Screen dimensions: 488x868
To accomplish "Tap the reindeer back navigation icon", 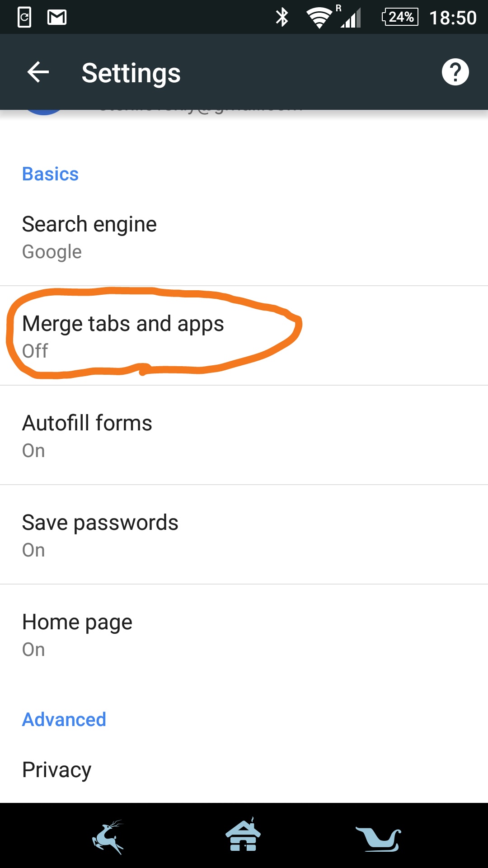I will [x=108, y=836].
